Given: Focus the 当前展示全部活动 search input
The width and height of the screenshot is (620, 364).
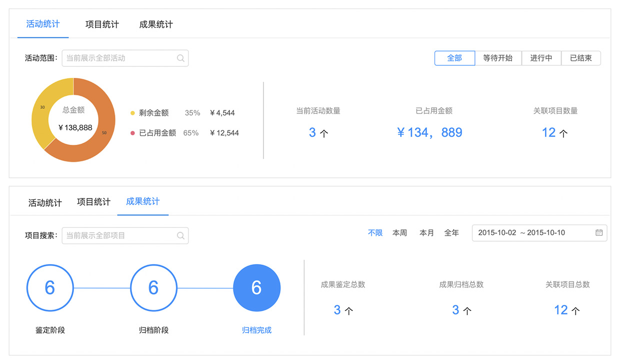Looking at the screenshot, I should click(x=119, y=58).
